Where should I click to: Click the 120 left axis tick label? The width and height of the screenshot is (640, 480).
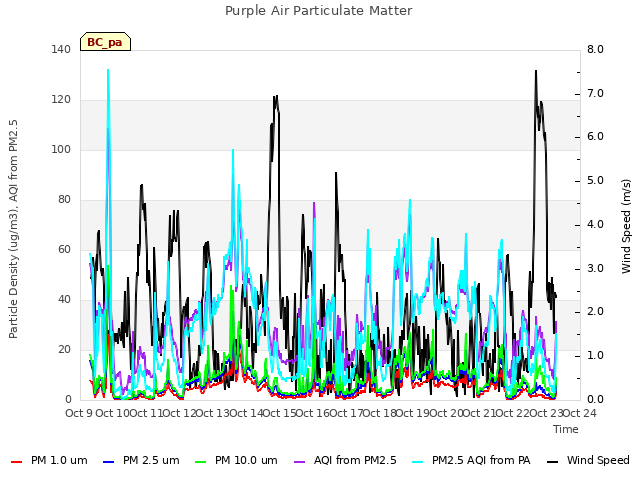click(61, 100)
